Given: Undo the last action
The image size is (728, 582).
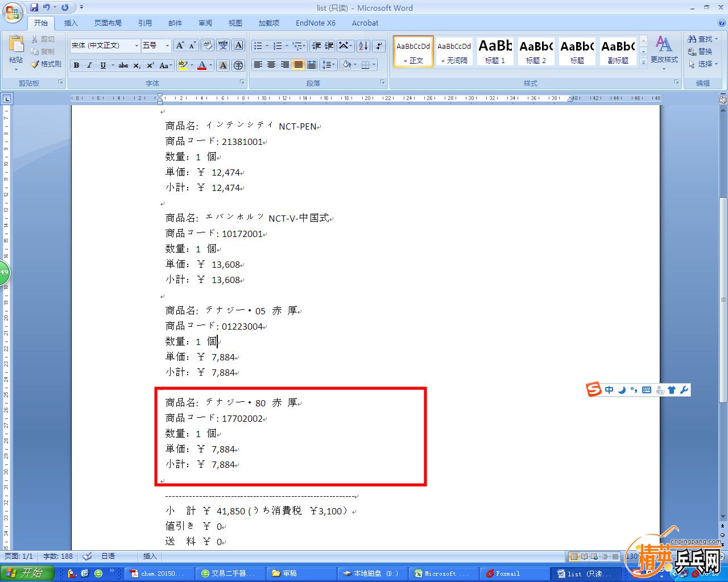Looking at the screenshot, I should point(47,7).
